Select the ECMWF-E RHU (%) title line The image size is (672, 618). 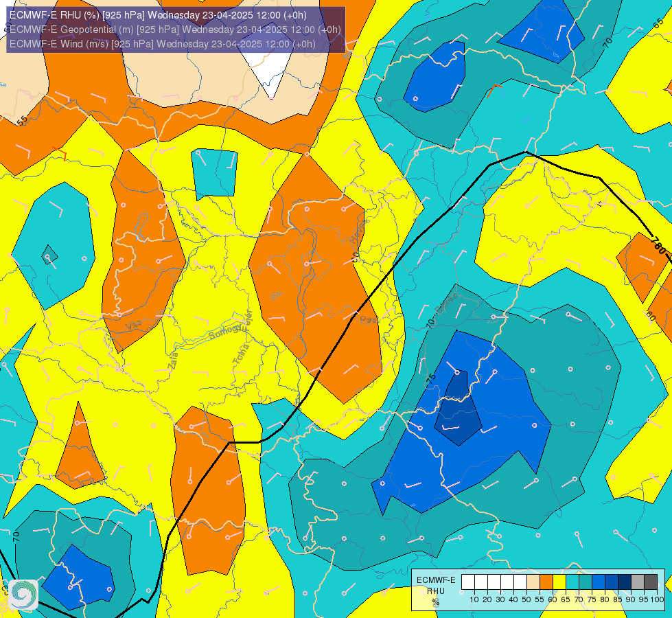pos(158,15)
